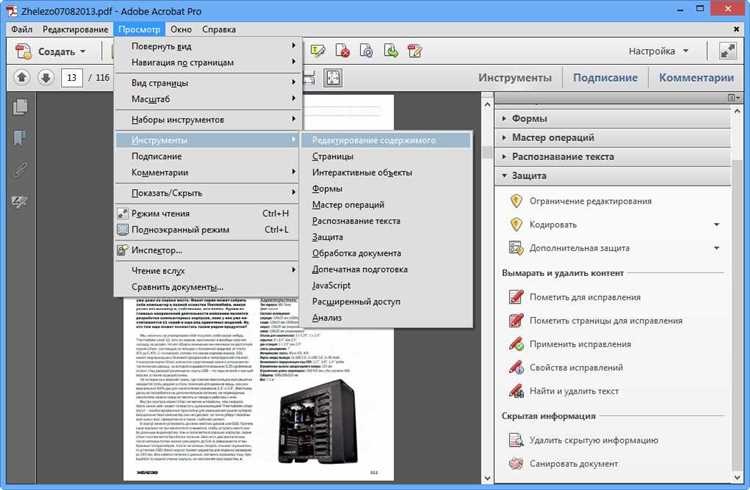Open the Инструменты pane tab
The width and height of the screenshot is (750, 490).
click(x=515, y=78)
